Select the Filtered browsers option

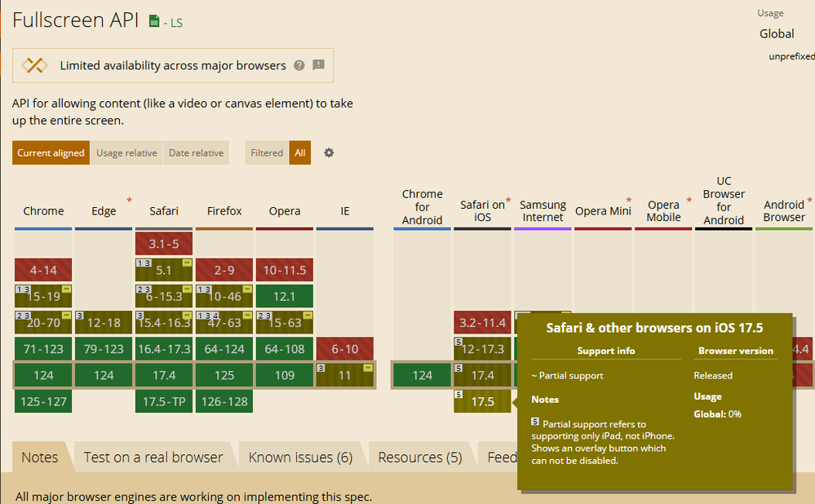(x=267, y=153)
